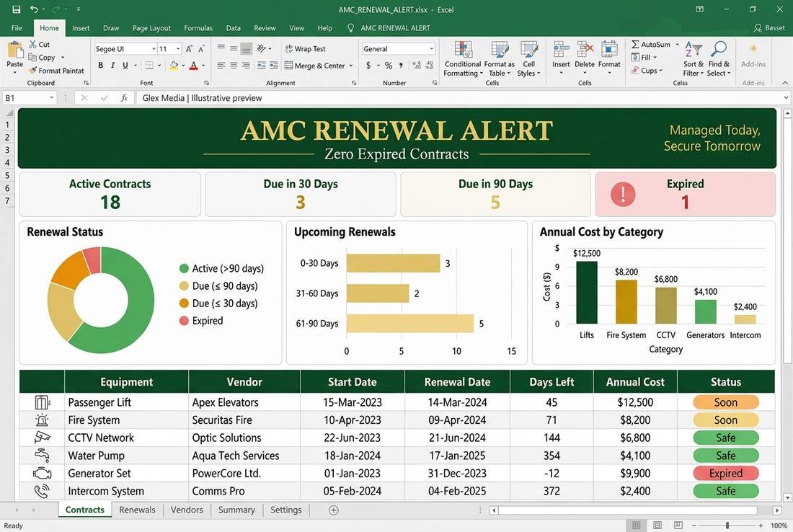The width and height of the screenshot is (793, 532).
Task: Open the Paste options arrow
Action: click(14, 72)
